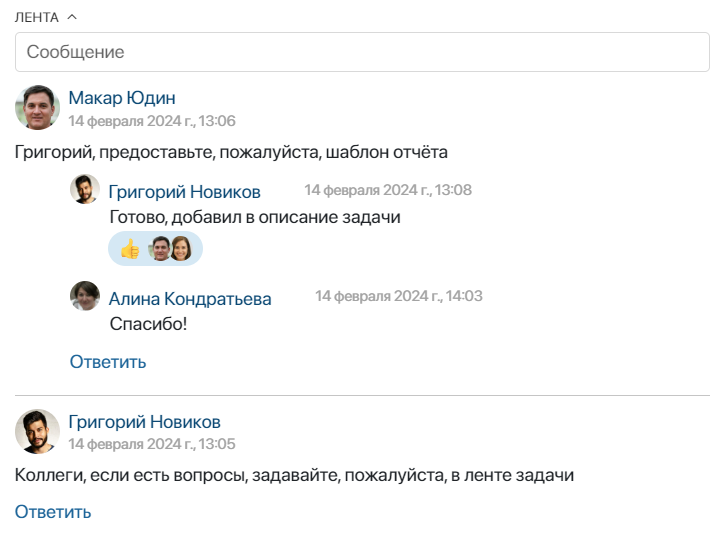726x539 pixels.
Task: Open Григорий Новиков name link in the lower post
Action: point(144,421)
